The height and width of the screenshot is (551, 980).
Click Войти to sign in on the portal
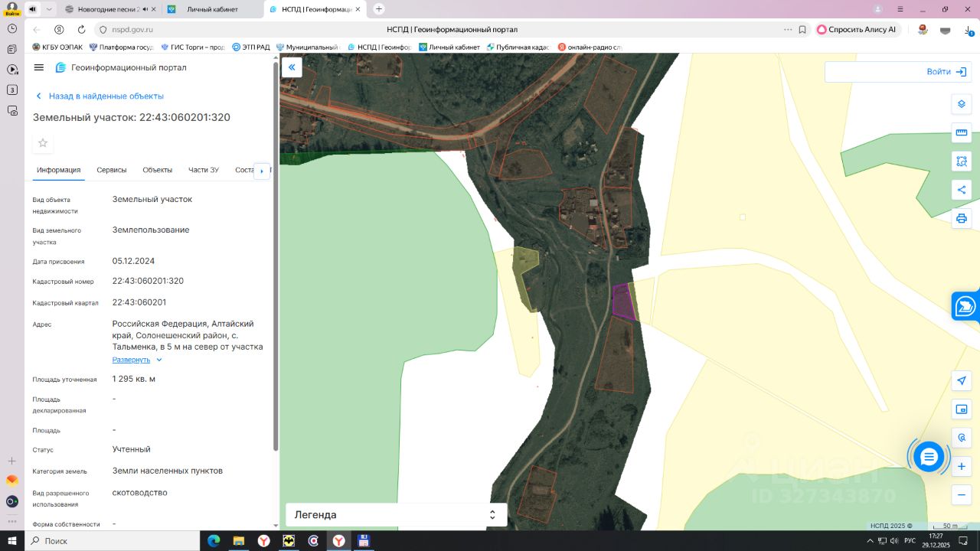946,72
